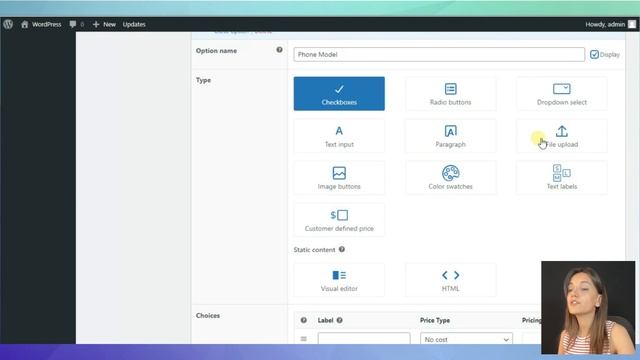Select the File upload type
The image size is (640, 360).
(562, 136)
